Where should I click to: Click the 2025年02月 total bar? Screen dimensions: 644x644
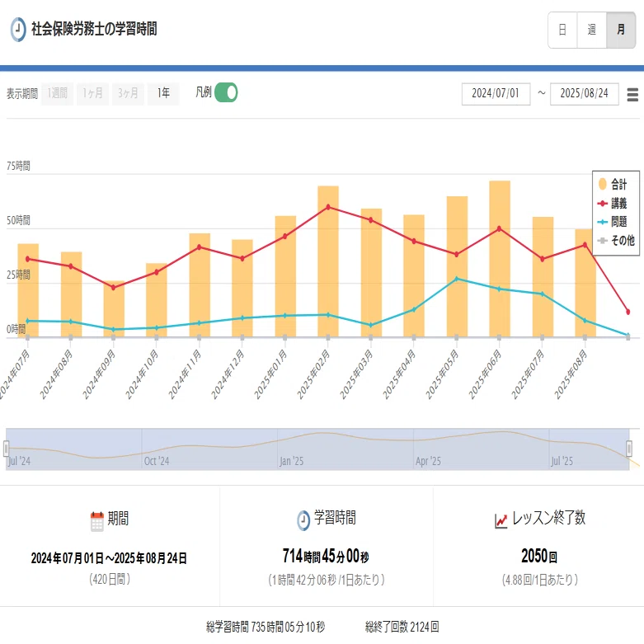pos(327,261)
